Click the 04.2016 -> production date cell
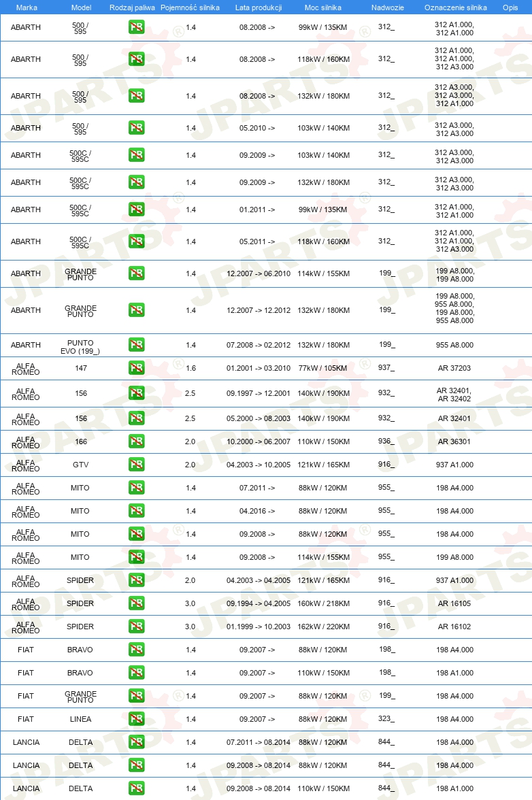Viewport: 532px width, 800px height. coord(257,511)
